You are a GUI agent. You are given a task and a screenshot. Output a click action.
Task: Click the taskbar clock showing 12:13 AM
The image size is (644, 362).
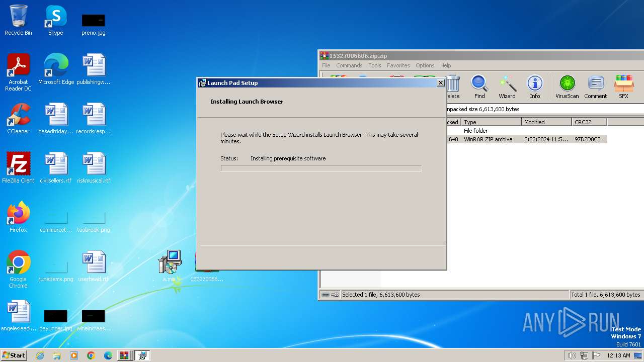618,355
